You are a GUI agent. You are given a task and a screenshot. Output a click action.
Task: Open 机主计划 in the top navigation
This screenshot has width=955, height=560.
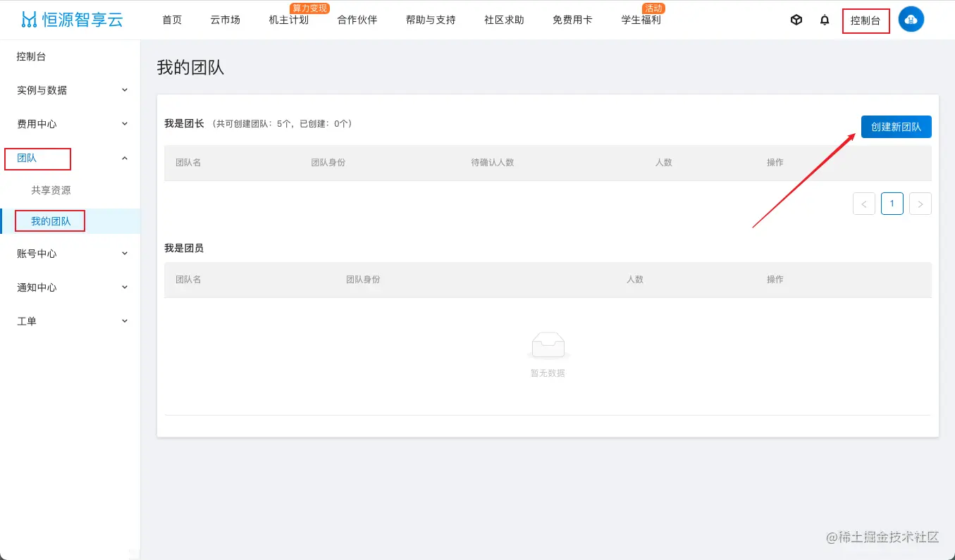[289, 20]
